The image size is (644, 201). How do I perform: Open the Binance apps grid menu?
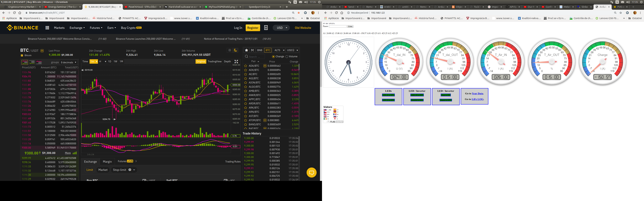[47, 28]
